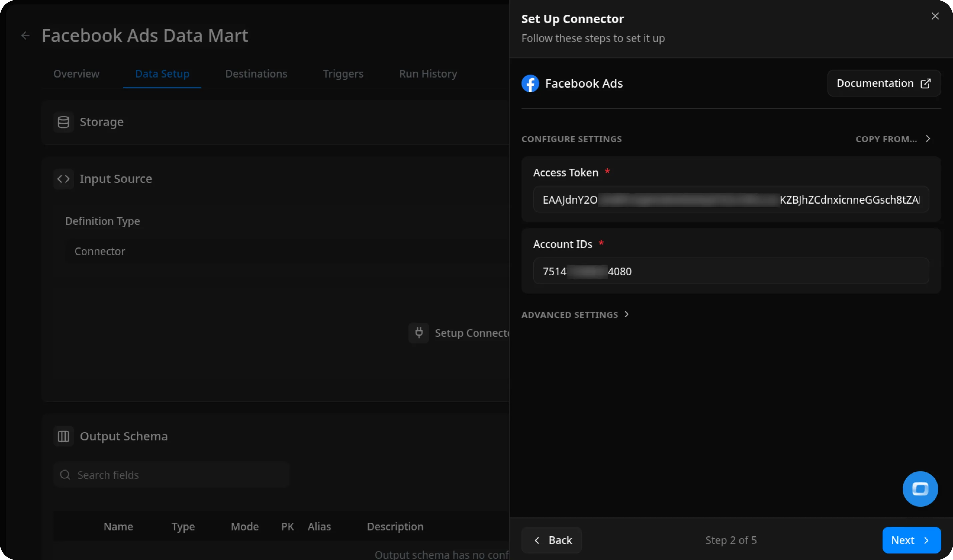Open the COPY FROM... options
Viewport: 953px width, 560px height.
pos(893,139)
